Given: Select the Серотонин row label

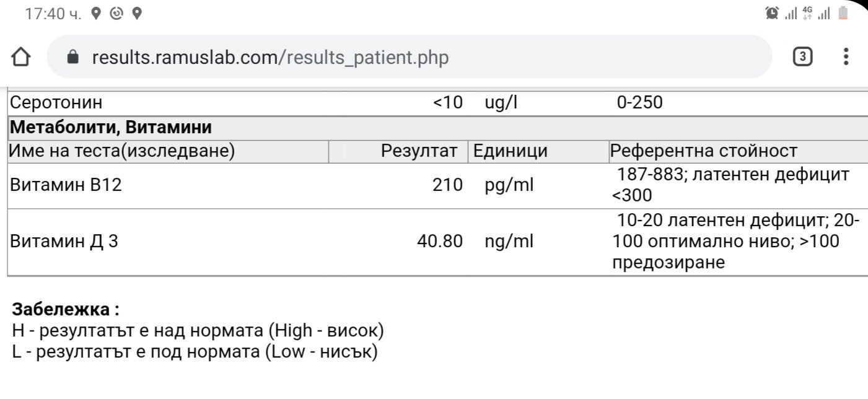Looking at the screenshot, I should [57, 103].
